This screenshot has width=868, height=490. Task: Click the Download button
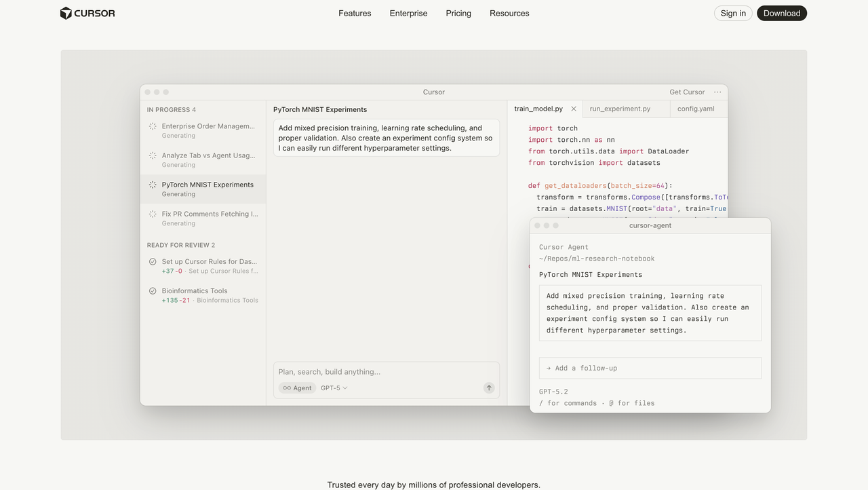tap(782, 13)
